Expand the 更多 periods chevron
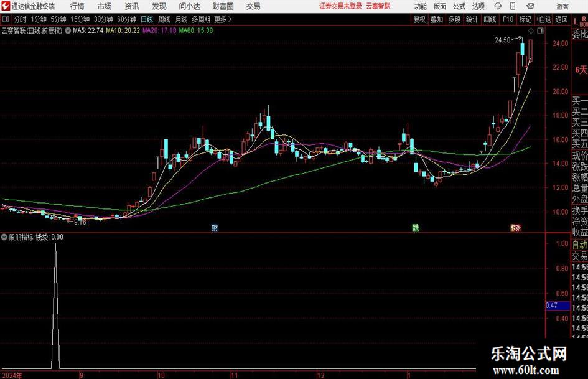Image resolution: width=588 pixels, height=379 pixels. point(230,19)
